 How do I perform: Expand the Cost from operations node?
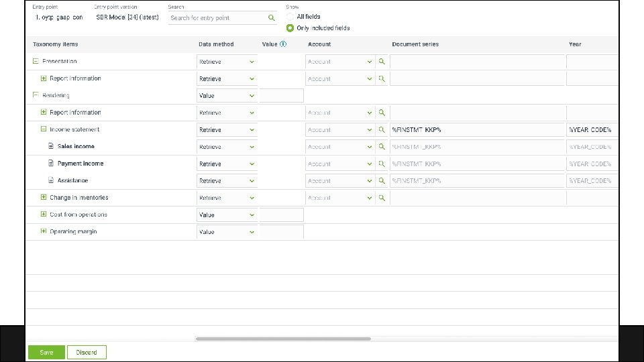point(44,215)
